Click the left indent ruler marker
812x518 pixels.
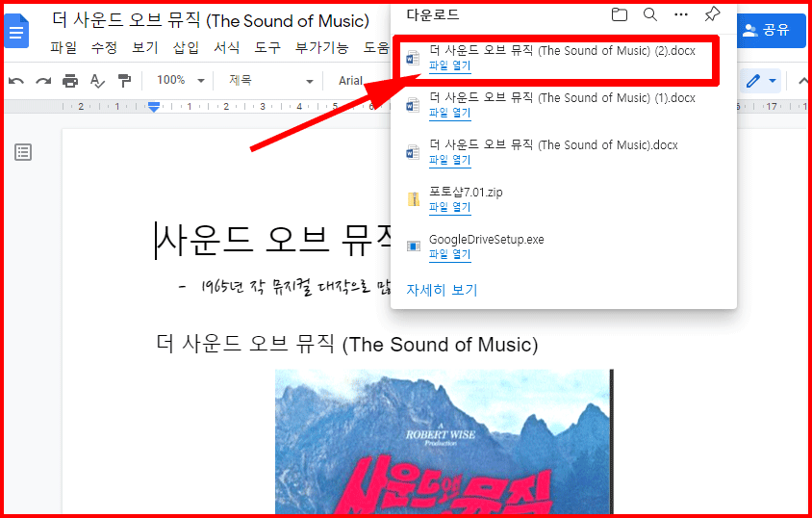tap(154, 107)
